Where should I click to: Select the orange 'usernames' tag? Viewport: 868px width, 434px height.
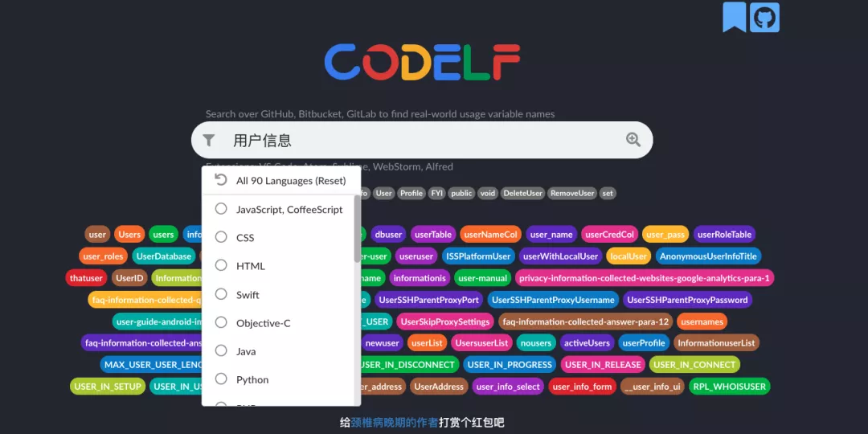pos(702,321)
